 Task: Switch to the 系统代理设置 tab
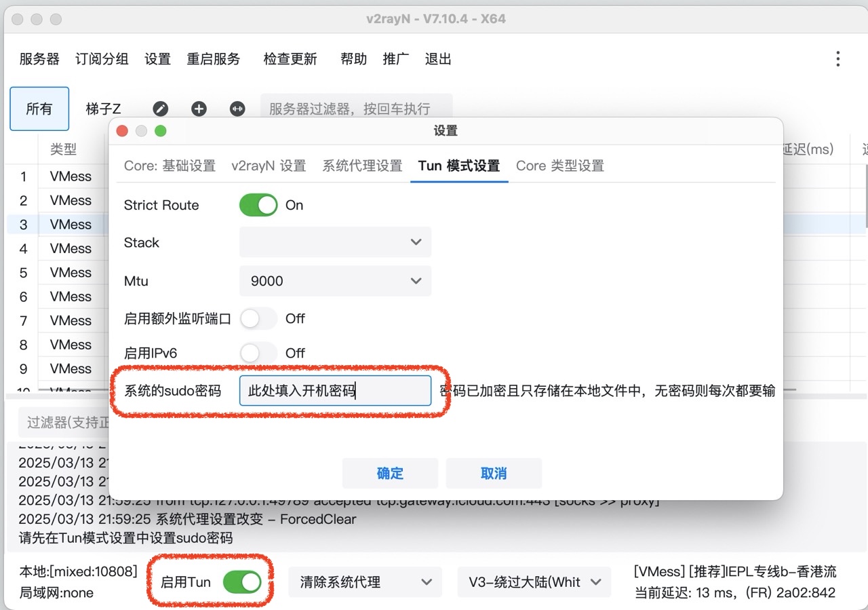(x=362, y=166)
